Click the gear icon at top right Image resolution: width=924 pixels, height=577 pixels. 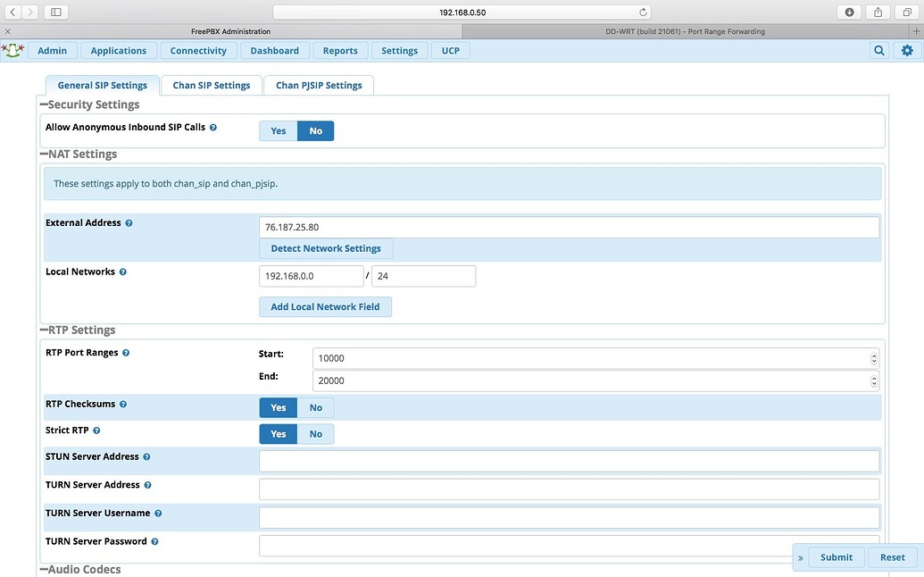click(x=907, y=51)
